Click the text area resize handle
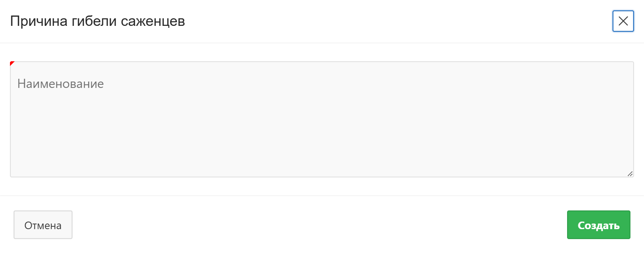The width and height of the screenshot is (644, 253). pos(630,173)
